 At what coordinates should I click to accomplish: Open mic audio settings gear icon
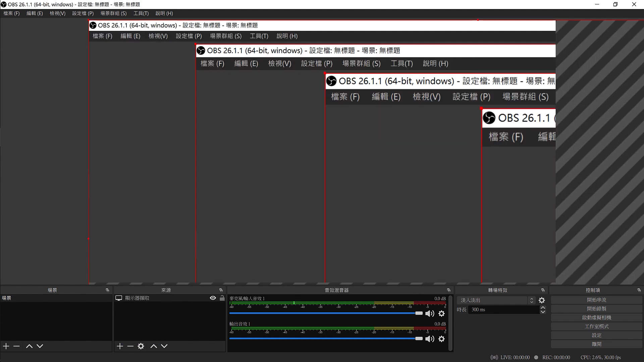pos(441,313)
